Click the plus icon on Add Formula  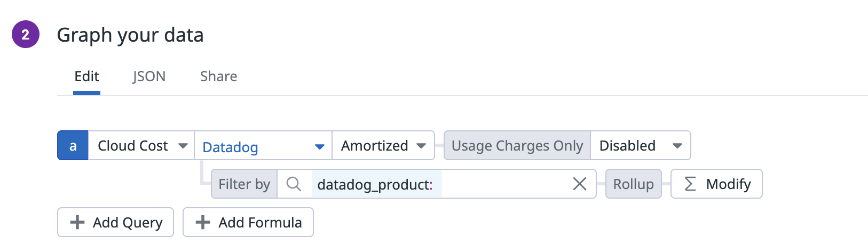pos(203,222)
